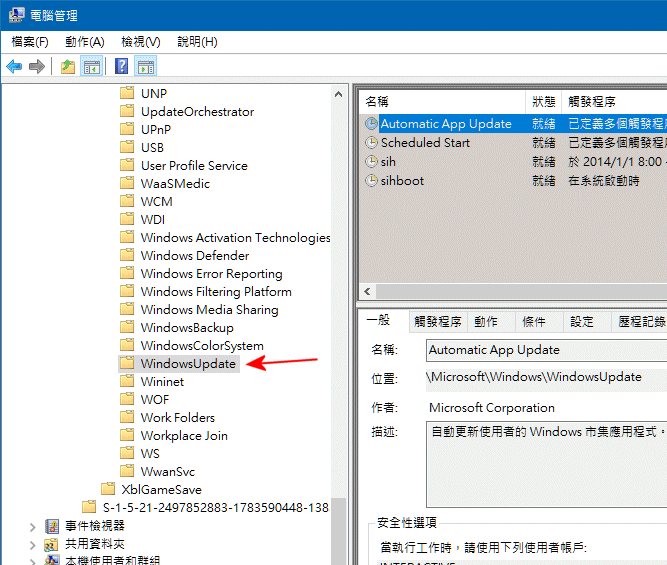Click the 事件檢視器 Event Viewer icon

[52, 526]
